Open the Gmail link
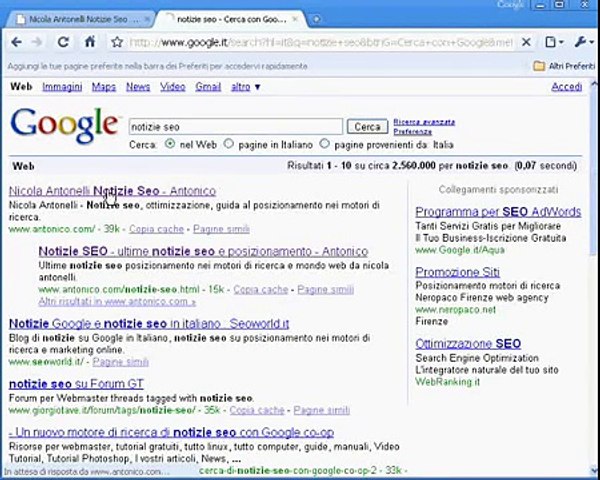The width and height of the screenshot is (600, 480). (208, 87)
